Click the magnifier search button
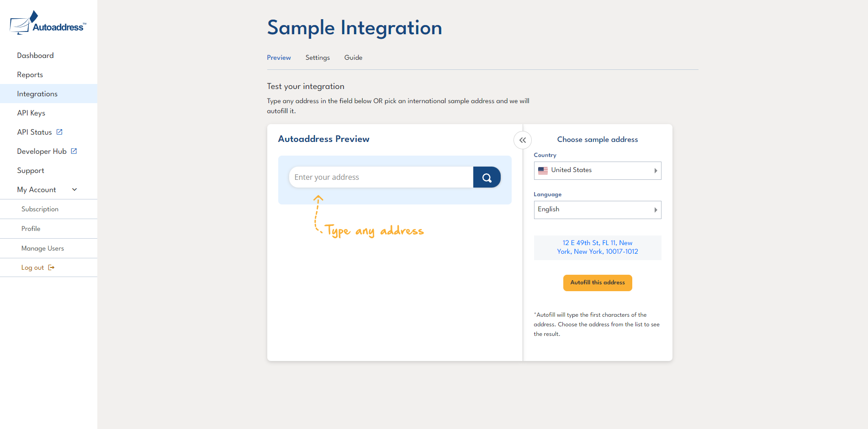 [x=487, y=178]
